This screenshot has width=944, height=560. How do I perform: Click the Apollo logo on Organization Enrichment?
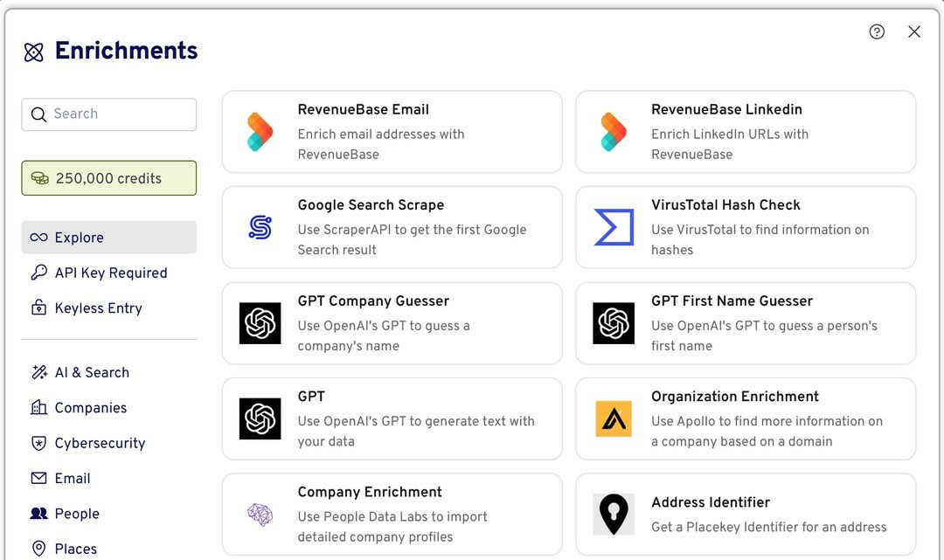pyautogui.click(x=614, y=418)
